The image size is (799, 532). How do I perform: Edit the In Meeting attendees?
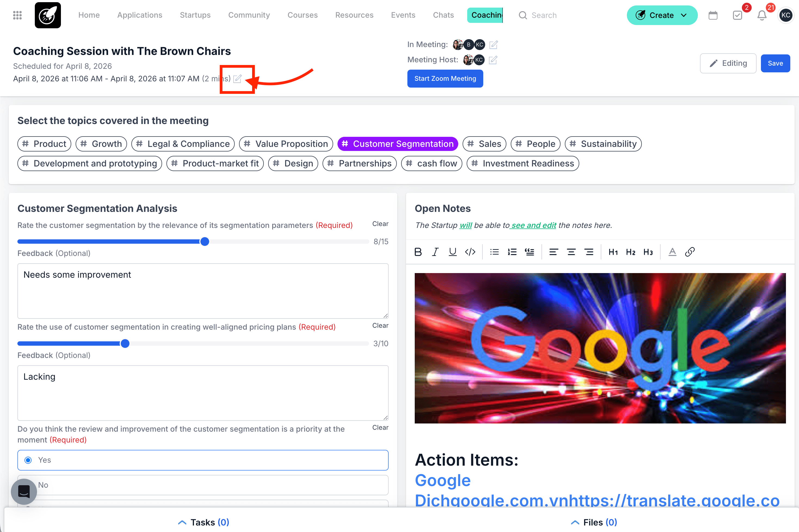tap(494, 44)
